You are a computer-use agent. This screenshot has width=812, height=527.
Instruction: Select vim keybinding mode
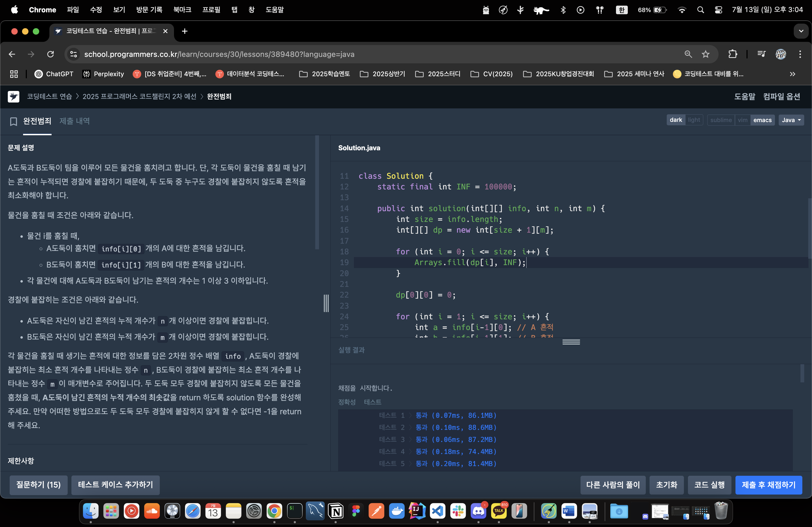742,120
